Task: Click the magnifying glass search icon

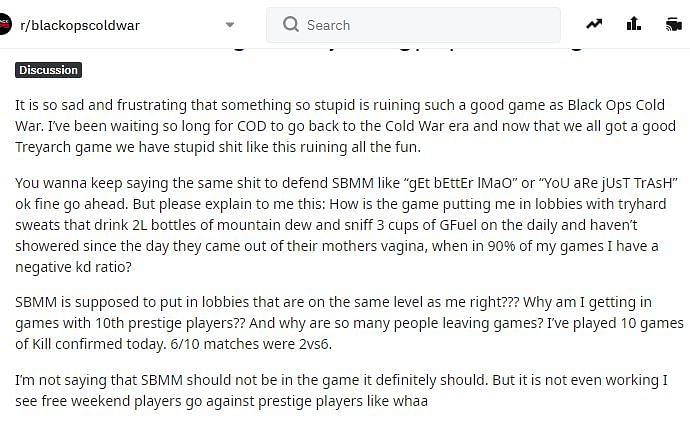Action: pos(290,24)
